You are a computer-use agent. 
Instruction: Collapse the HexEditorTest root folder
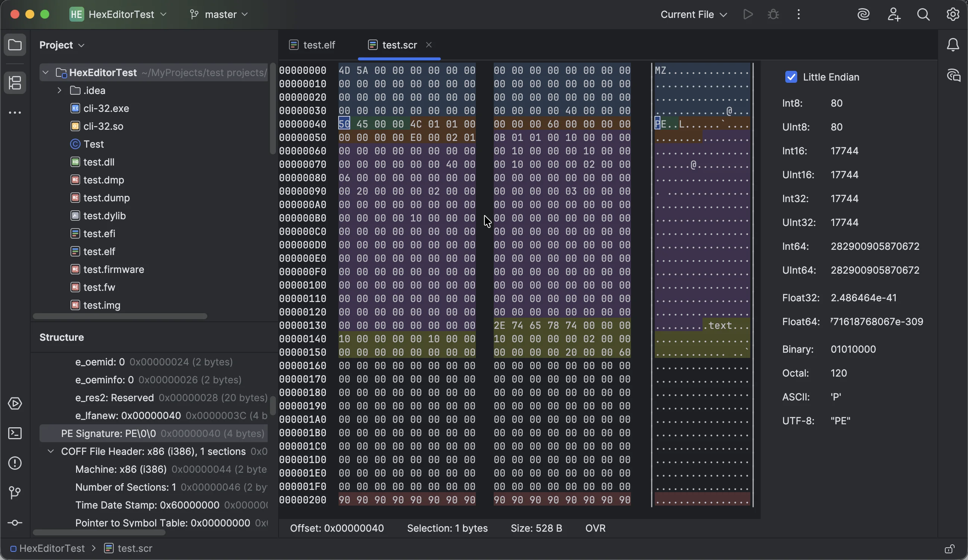coord(45,73)
